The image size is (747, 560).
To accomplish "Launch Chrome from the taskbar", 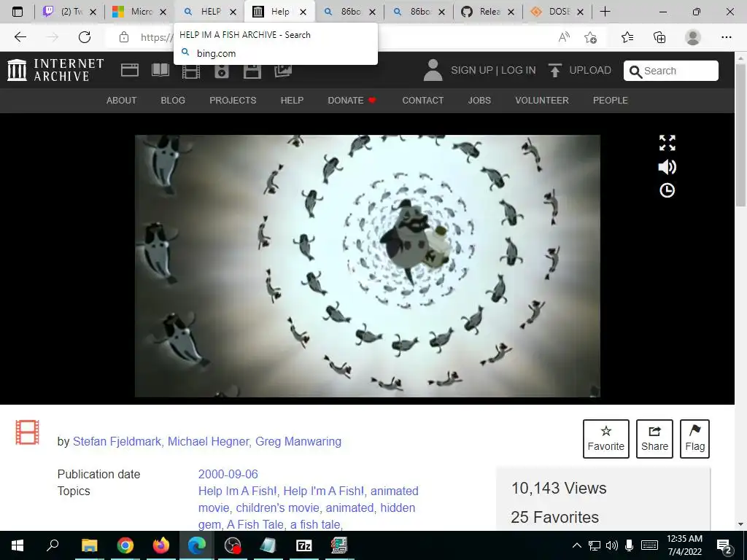I will (125, 545).
